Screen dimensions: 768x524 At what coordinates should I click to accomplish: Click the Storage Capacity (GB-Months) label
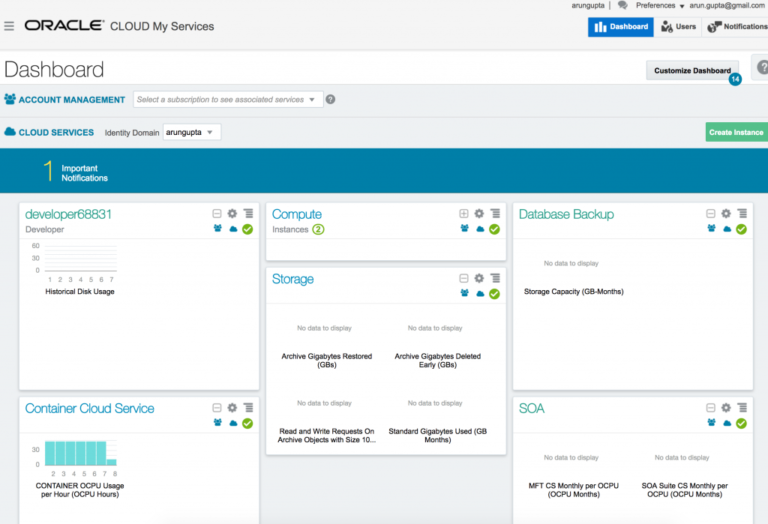pos(574,291)
